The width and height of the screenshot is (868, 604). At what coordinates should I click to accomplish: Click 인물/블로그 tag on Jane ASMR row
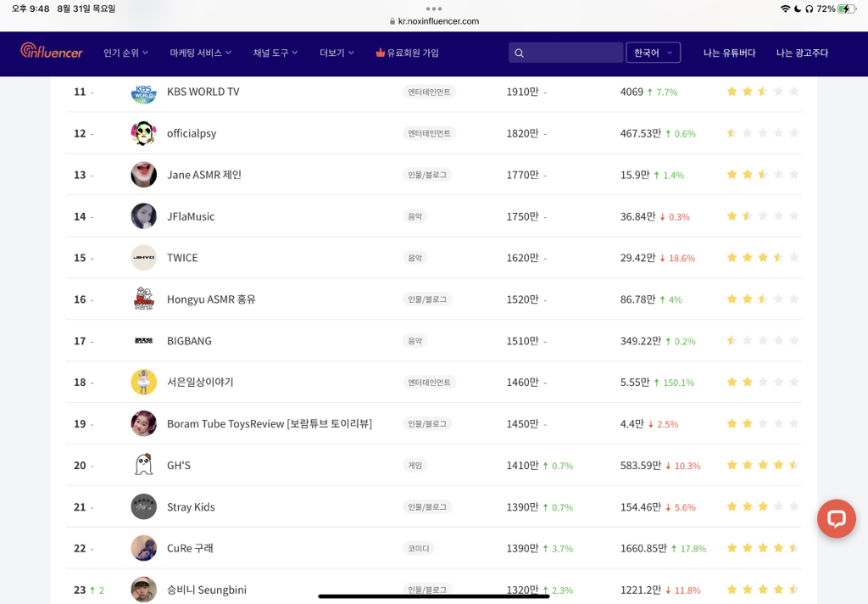[427, 175]
